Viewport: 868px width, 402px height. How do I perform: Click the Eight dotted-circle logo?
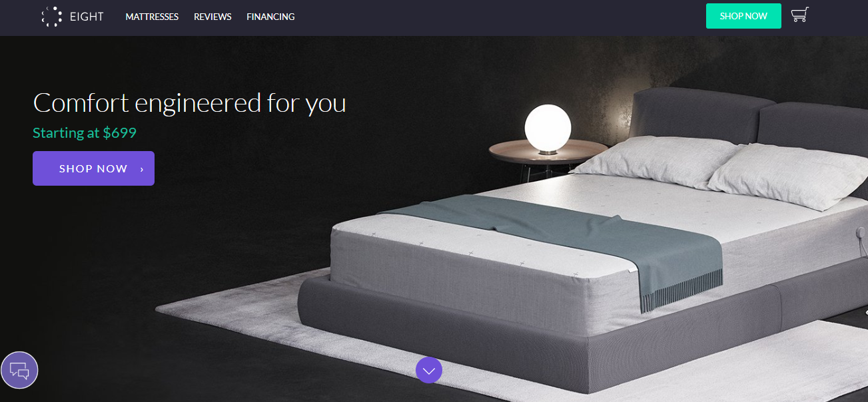click(x=52, y=17)
